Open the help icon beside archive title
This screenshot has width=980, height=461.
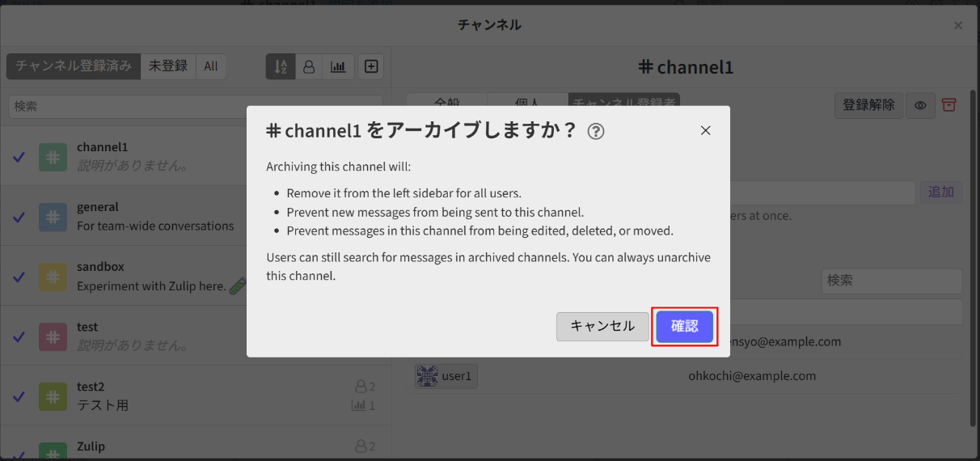(x=596, y=131)
